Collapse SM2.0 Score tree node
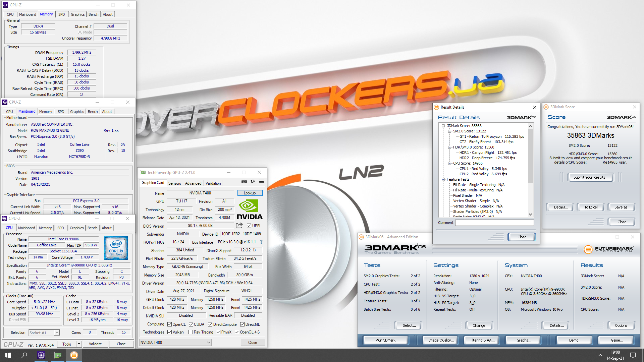This screenshot has height=362, width=644. click(449, 131)
